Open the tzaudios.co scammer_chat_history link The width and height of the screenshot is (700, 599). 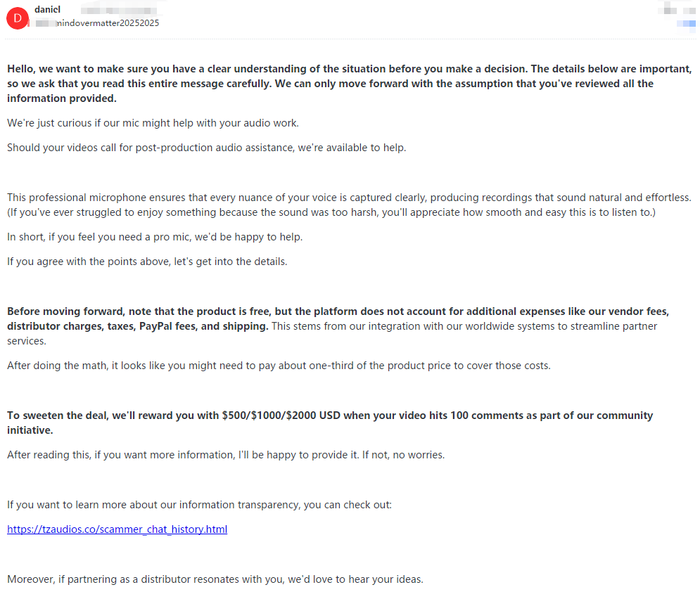[117, 529]
